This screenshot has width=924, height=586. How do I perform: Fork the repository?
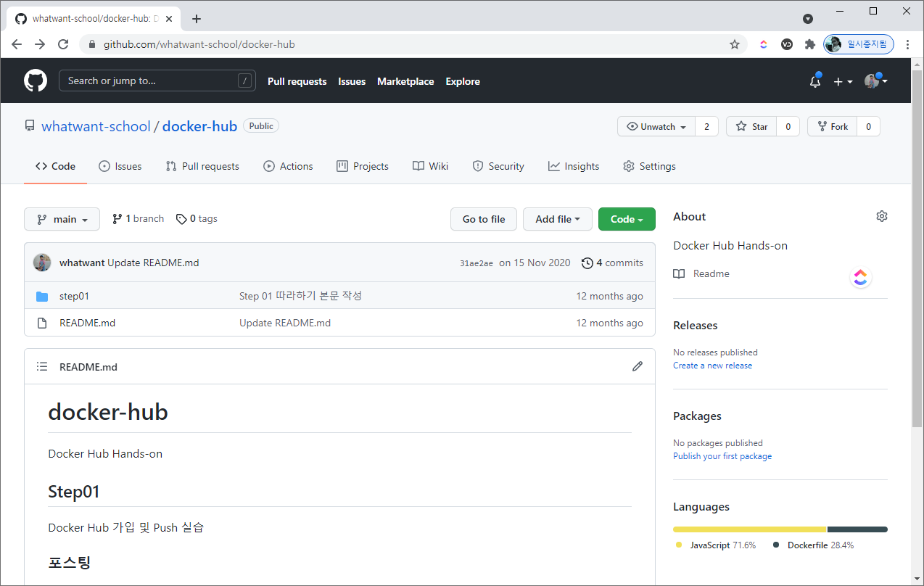pyautogui.click(x=833, y=126)
